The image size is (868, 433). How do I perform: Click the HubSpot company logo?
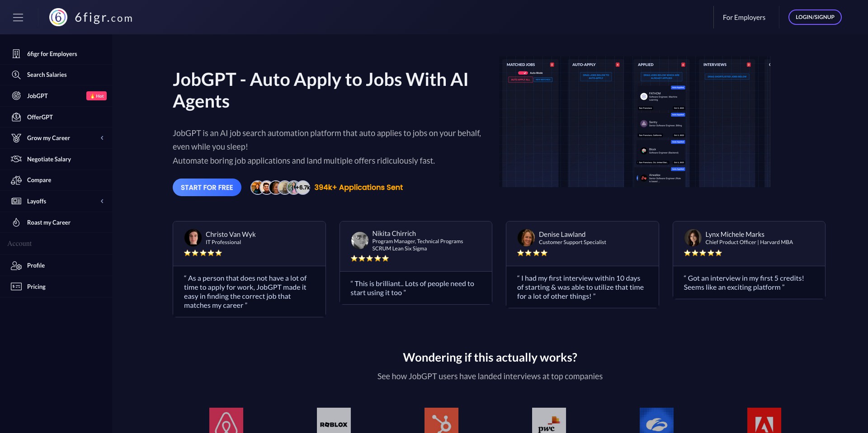point(441,420)
